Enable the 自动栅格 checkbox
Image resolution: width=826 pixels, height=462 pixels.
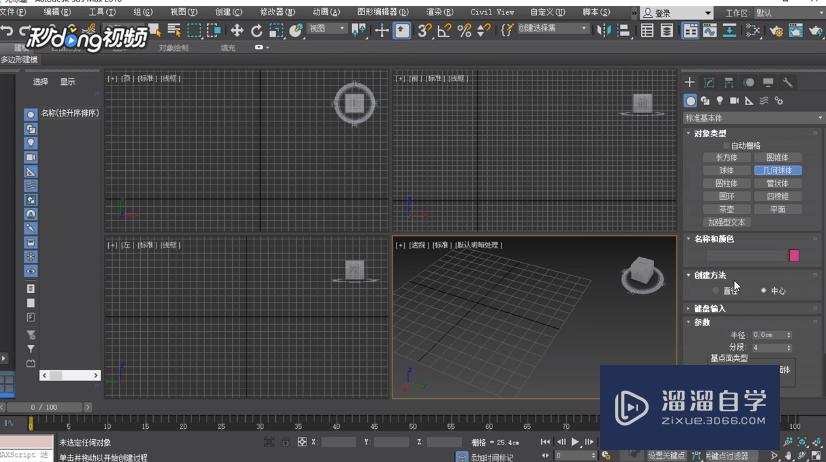(x=726, y=146)
